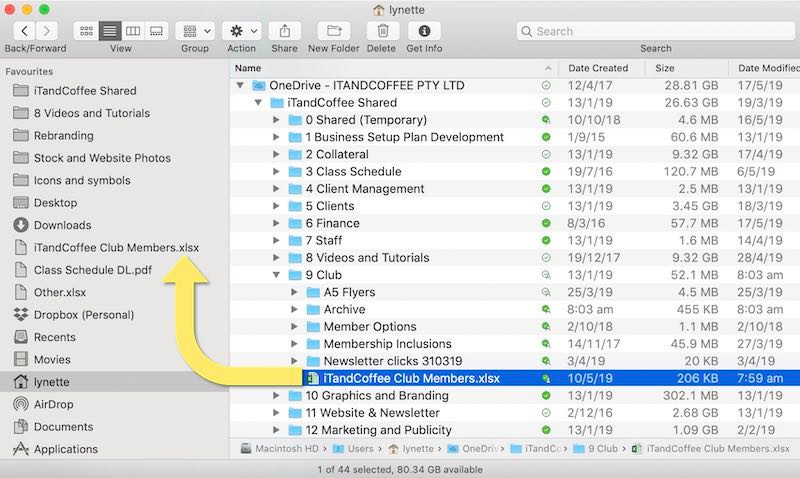
Task: Open iTandCoffee Club Members.xlsx sidebar shortcut
Action: (116, 247)
